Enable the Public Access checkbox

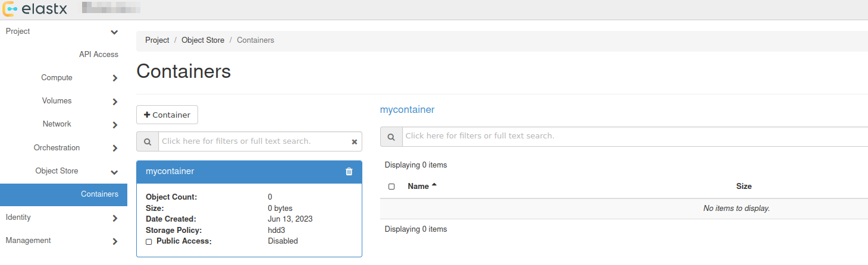click(149, 242)
